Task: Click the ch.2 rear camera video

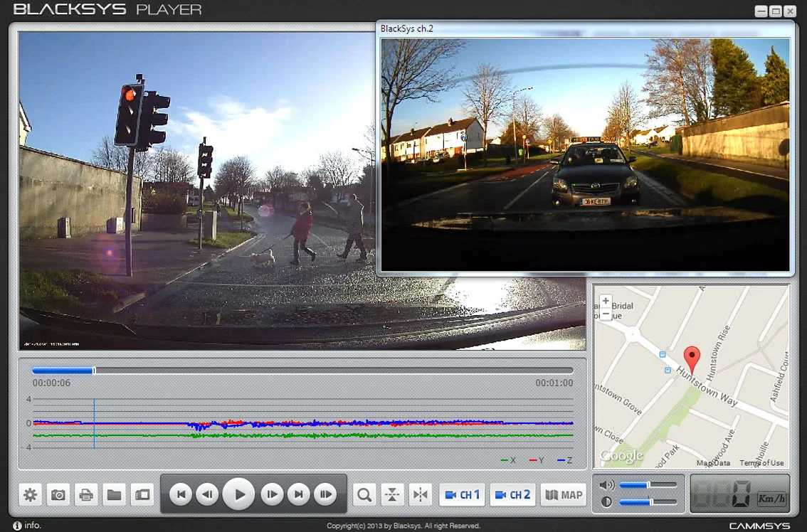Action: [x=585, y=154]
